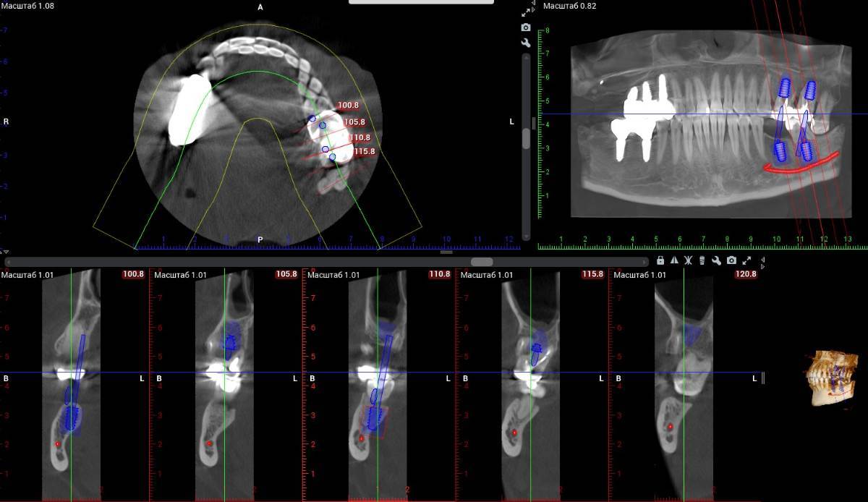This screenshot has height=502, width=868.
Task: Take snapshot with cross-section toolbar camera
Action: pyautogui.click(x=731, y=260)
